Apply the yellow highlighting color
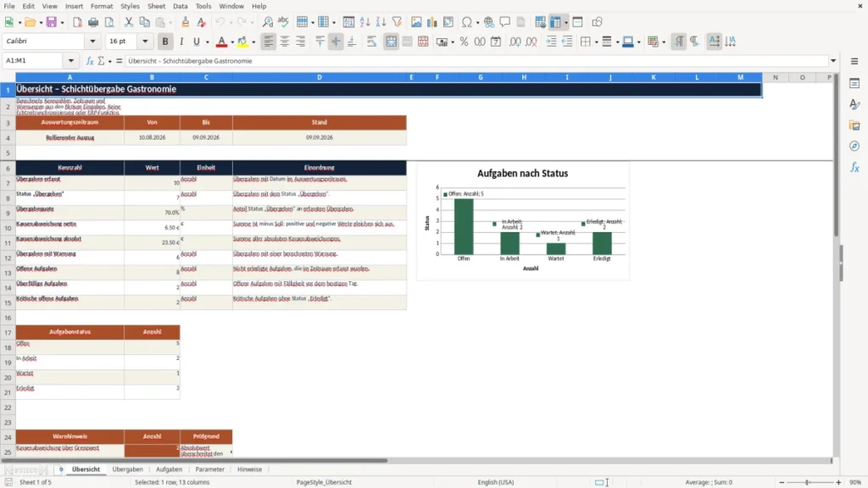868x488 pixels. (x=242, y=42)
